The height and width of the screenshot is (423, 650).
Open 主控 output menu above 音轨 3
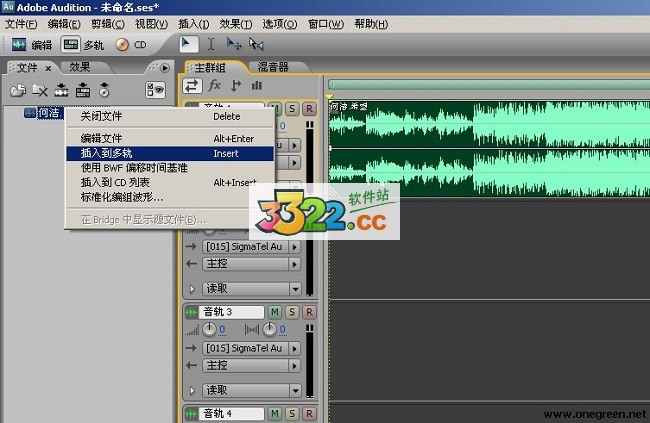tap(251, 264)
